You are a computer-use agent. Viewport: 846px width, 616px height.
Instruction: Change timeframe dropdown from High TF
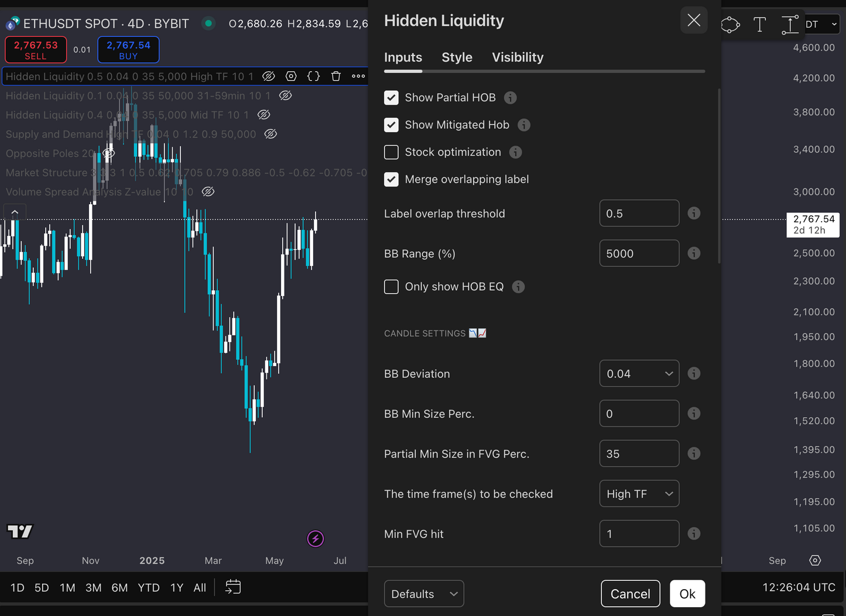(x=639, y=493)
